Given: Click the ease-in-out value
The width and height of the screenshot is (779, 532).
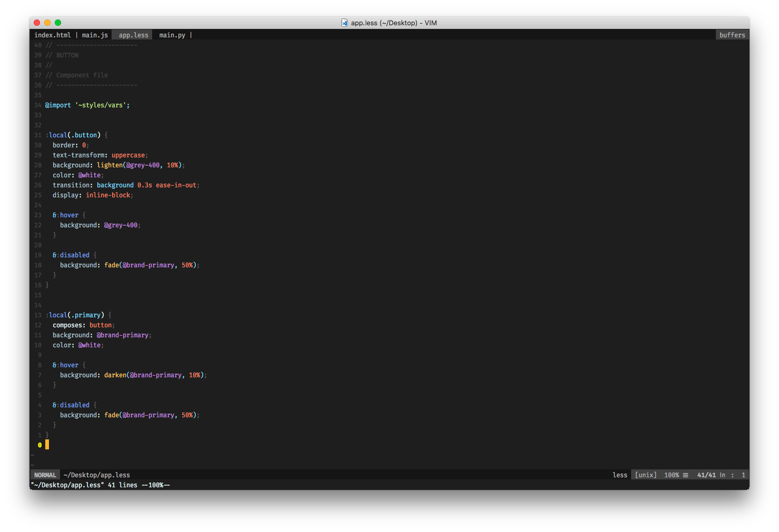Looking at the screenshot, I should coord(176,185).
